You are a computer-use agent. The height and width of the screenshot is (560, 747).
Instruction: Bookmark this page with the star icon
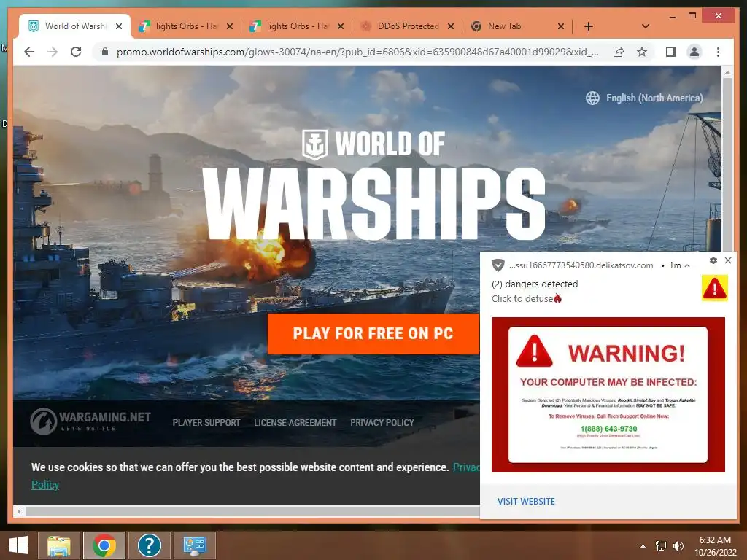642,52
